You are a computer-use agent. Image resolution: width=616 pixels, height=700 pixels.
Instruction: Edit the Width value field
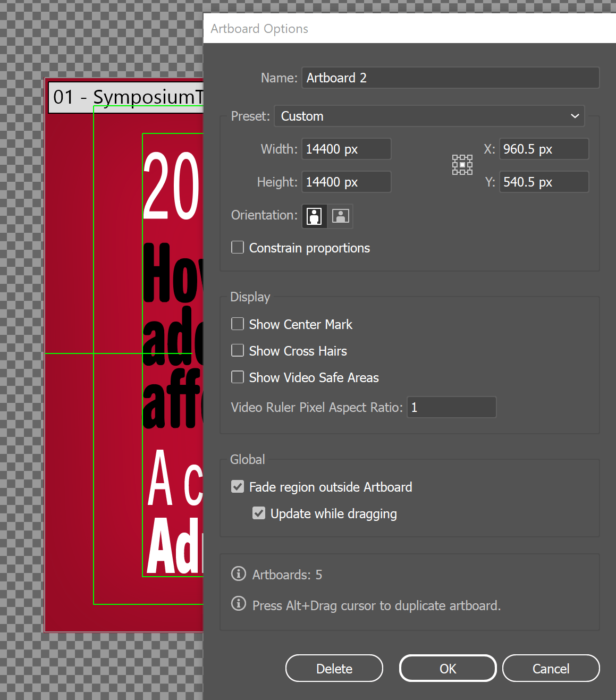click(x=345, y=149)
